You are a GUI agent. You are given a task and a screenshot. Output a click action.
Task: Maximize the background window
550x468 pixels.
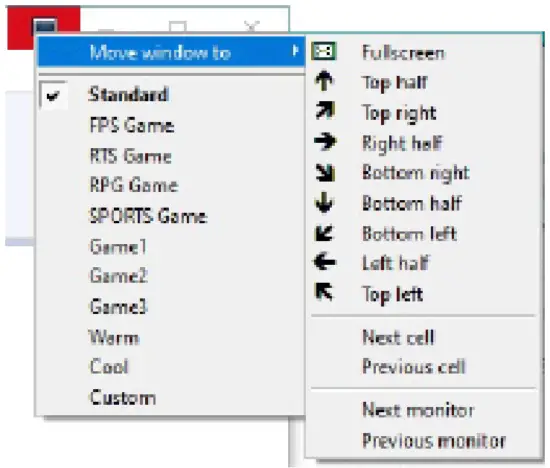[x=178, y=27]
